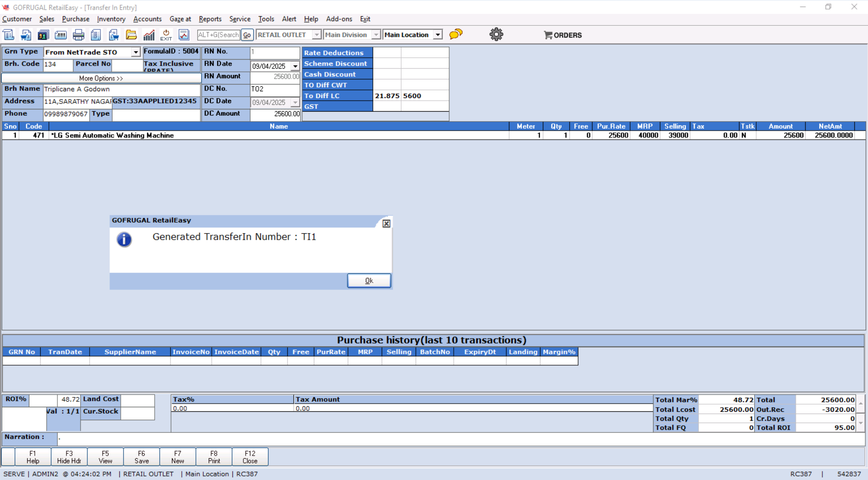Click the To Diff LC value 5600

[x=425, y=96]
